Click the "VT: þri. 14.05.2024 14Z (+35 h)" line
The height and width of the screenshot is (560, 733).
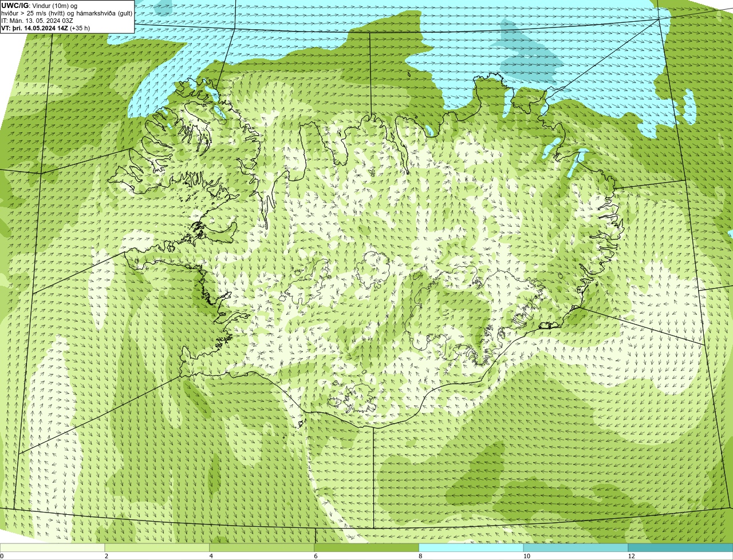pos(46,28)
